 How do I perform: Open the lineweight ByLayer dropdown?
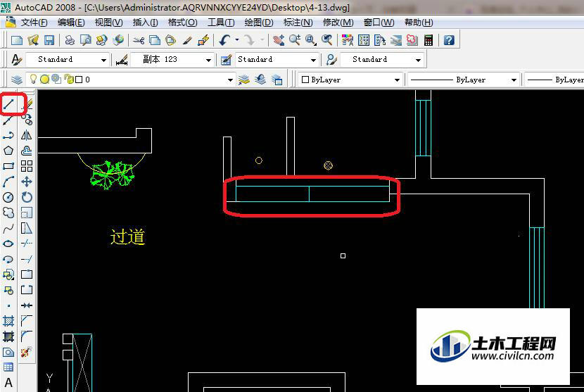(554, 80)
